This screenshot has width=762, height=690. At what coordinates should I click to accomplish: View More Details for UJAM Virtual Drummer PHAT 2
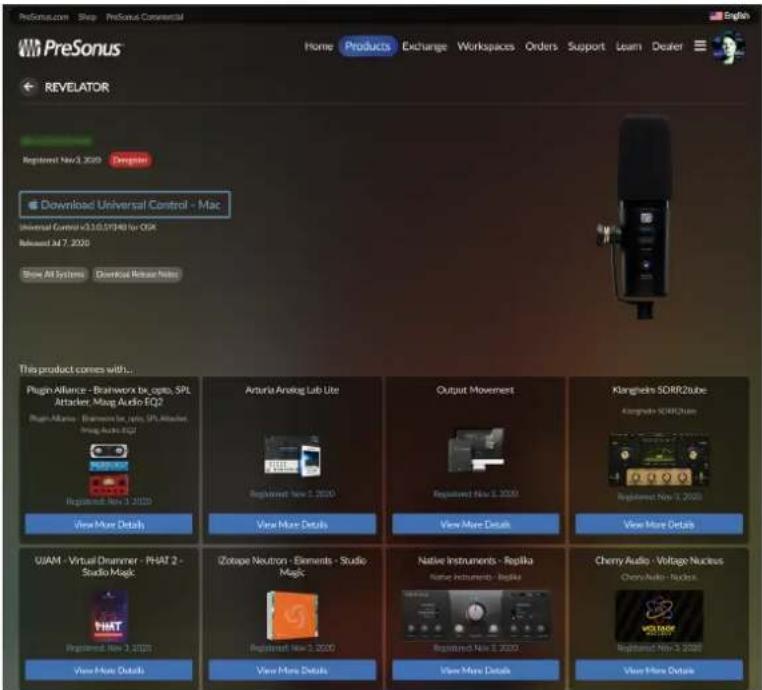click(109, 670)
